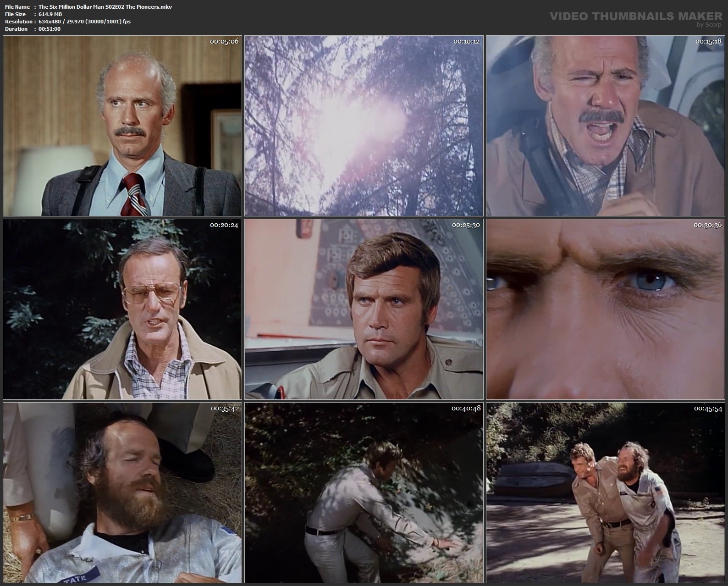The width and height of the screenshot is (728, 586).
Task: Open the thumbnail at 00:10:12
Action: pos(364,126)
